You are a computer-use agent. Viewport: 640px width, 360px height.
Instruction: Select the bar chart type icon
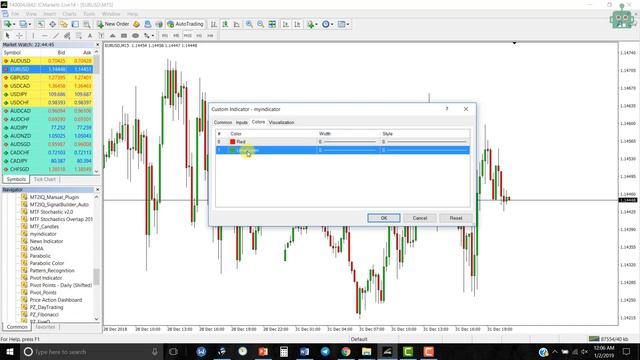[213, 24]
